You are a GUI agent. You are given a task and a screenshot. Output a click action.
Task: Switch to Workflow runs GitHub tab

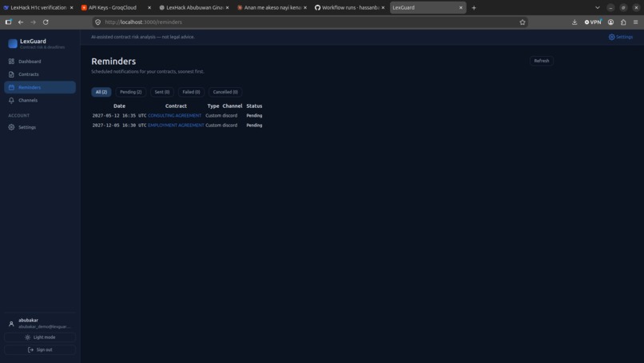pyautogui.click(x=350, y=7)
